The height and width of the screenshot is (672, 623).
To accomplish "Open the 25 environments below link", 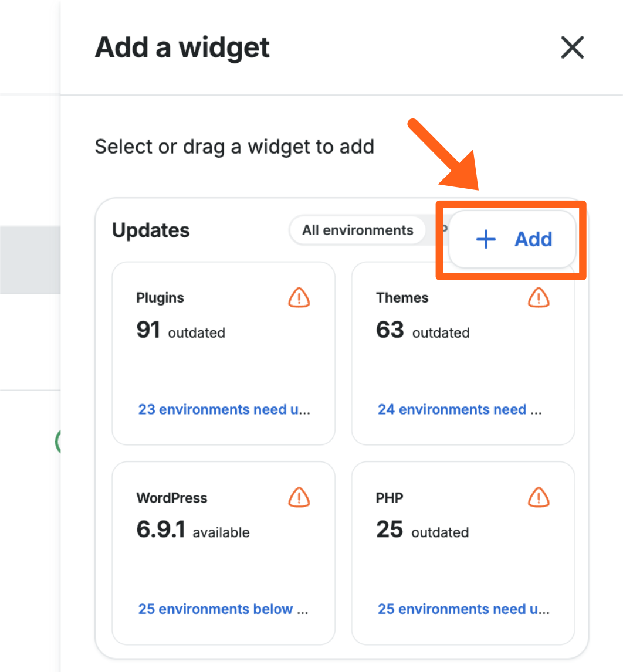I will click(x=223, y=609).
